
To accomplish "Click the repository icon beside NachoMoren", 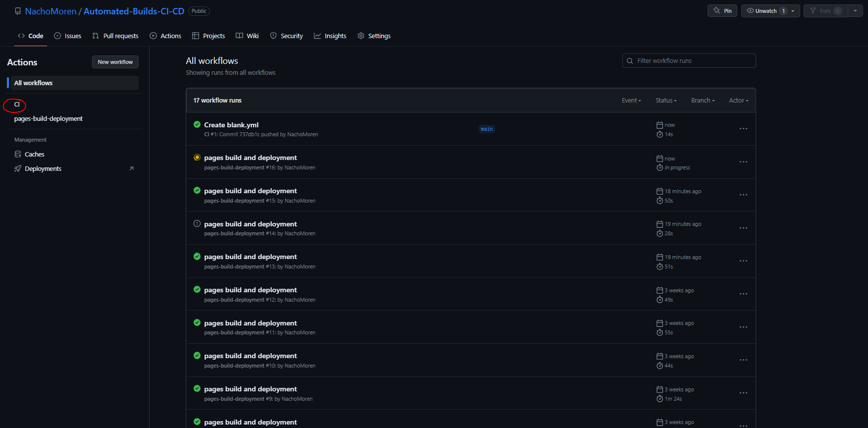I will click(18, 11).
